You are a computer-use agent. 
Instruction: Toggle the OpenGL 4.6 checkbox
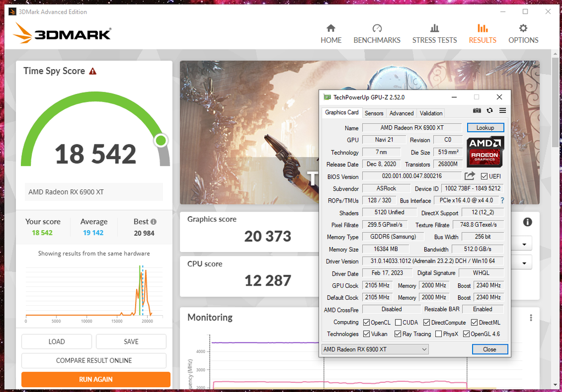(467, 334)
